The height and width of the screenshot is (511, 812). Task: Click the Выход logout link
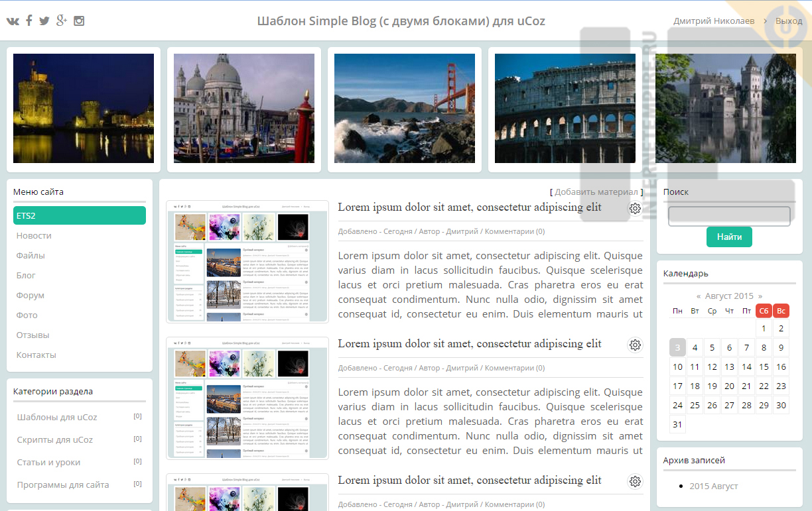pos(789,21)
